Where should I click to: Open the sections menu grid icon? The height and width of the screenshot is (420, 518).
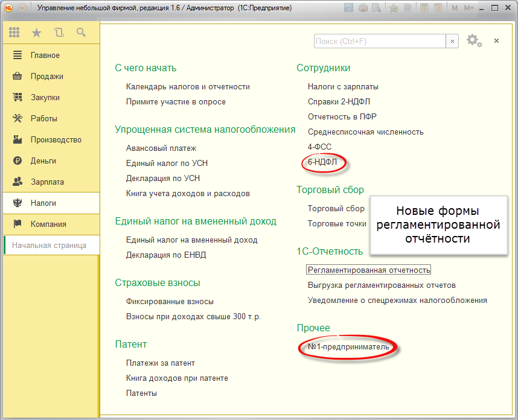[x=14, y=33]
